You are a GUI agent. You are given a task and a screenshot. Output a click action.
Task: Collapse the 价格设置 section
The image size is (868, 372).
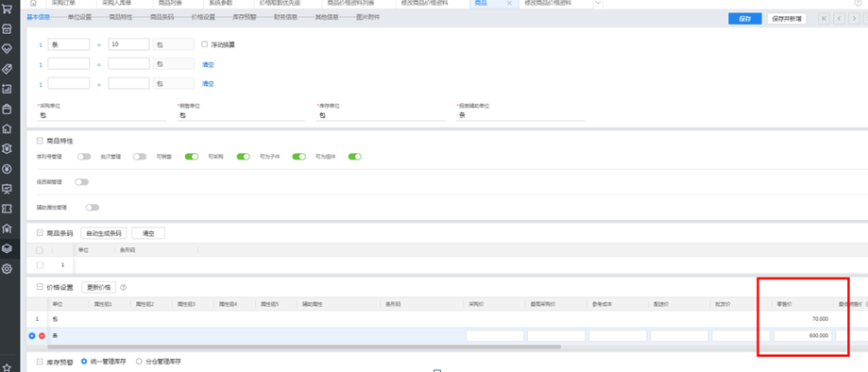(x=40, y=287)
